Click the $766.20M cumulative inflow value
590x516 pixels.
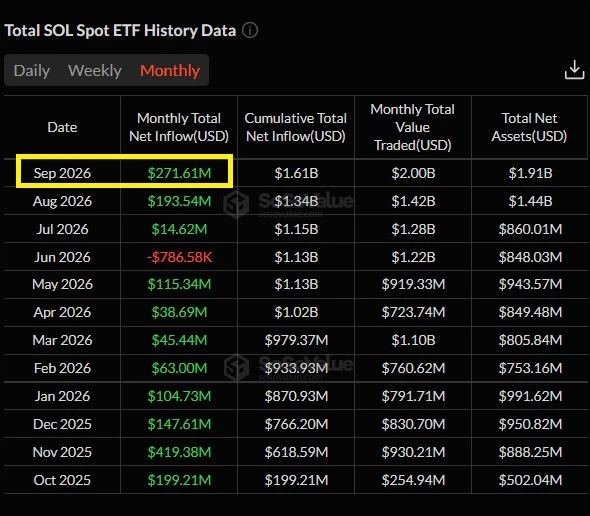pyautogui.click(x=296, y=424)
